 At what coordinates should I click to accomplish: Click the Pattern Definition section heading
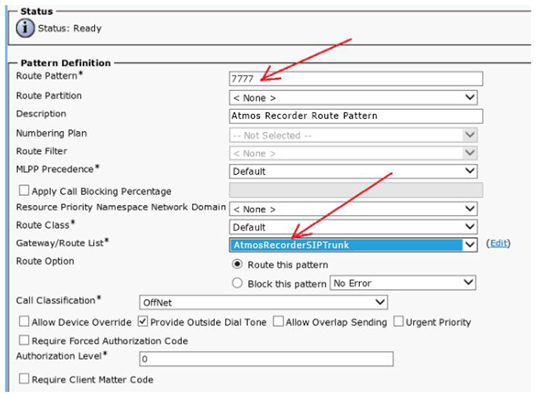point(66,63)
